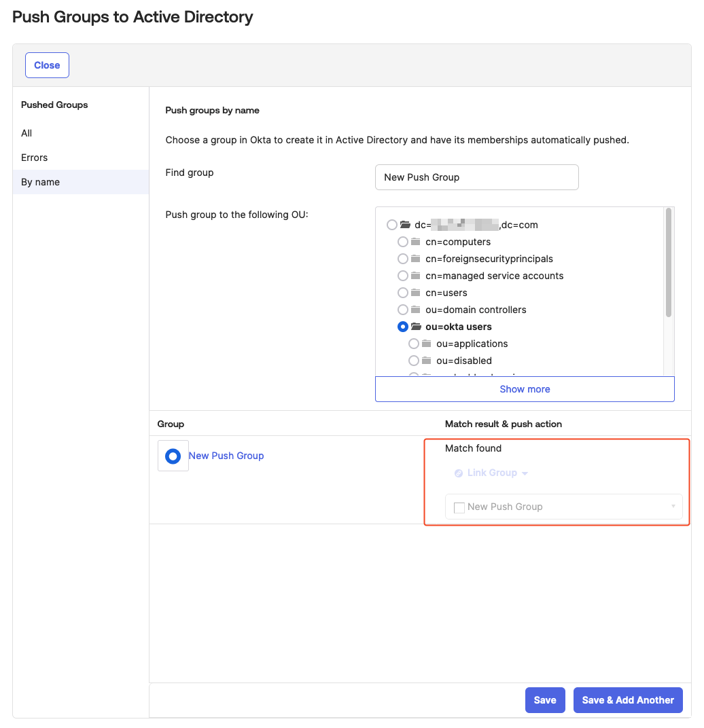This screenshot has width=704, height=728.
Task: Click folder icon beside cn=managed service accounts
Action: [416, 276]
